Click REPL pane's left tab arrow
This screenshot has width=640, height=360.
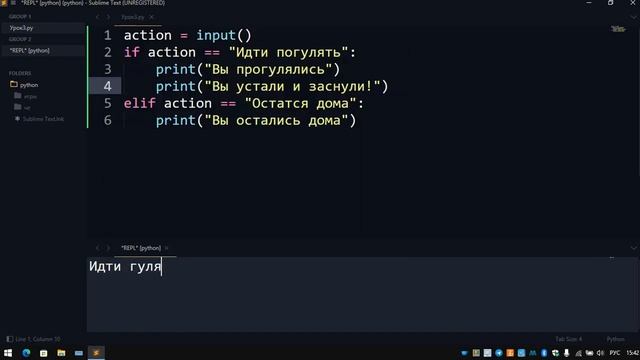point(97,248)
